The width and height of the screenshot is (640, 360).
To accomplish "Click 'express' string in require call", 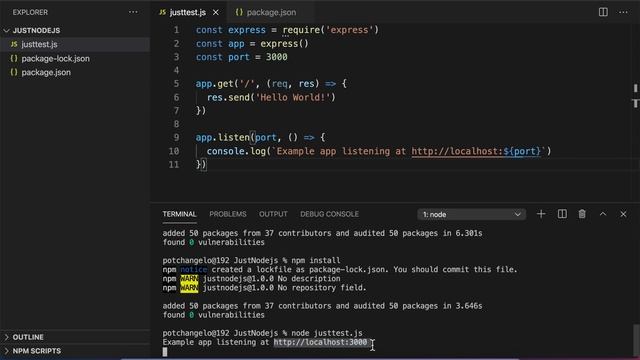I will point(349,30).
